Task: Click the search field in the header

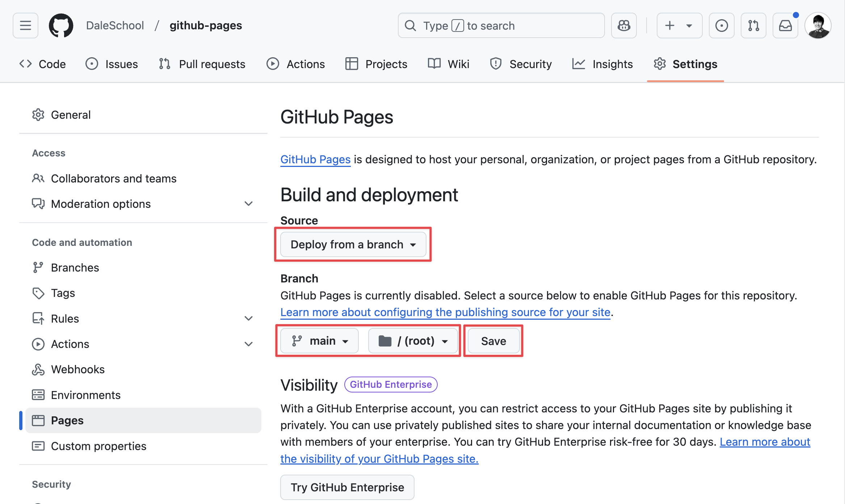Action: point(501,25)
